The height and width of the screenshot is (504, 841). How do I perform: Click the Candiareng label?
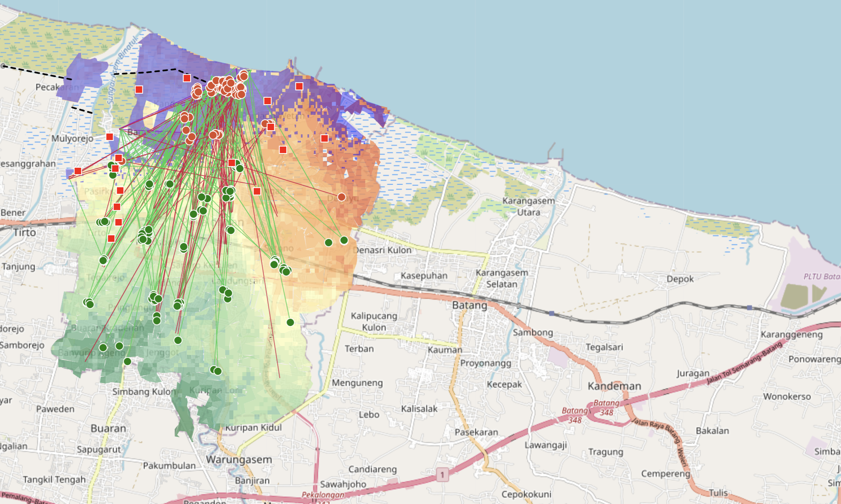point(372,469)
